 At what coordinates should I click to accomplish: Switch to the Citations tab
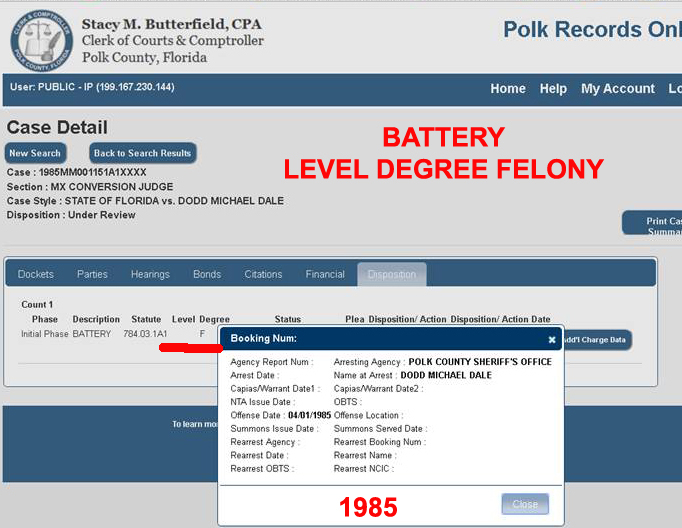coord(263,274)
